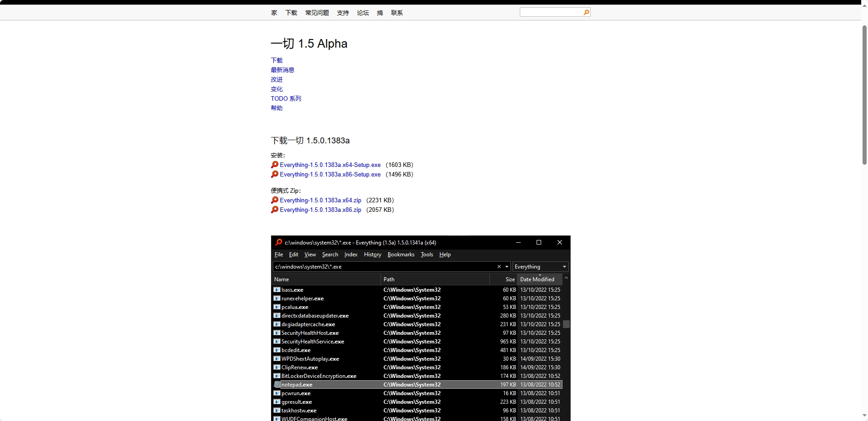Image resolution: width=868 pixels, height=421 pixels.
Task: Maximize the Everything window
Action: tap(539, 242)
